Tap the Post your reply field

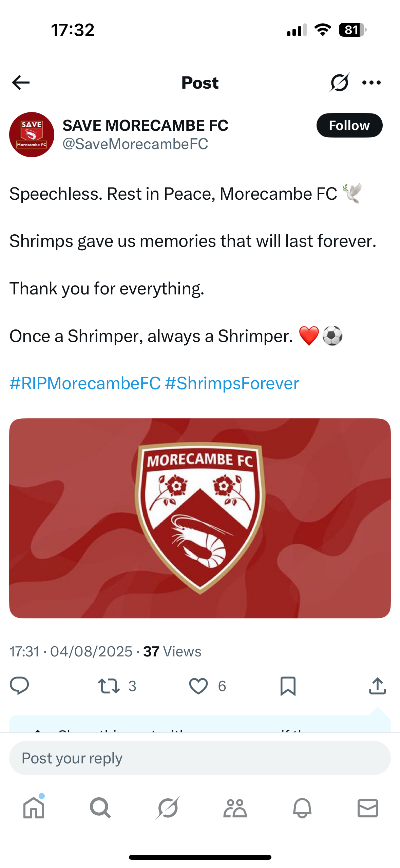point(200,758)
